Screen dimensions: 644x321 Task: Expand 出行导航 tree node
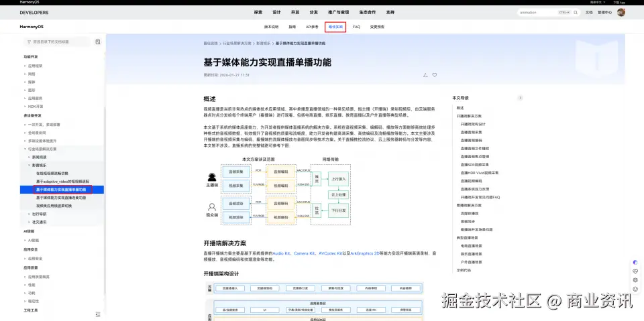click(x=29, y=214)
